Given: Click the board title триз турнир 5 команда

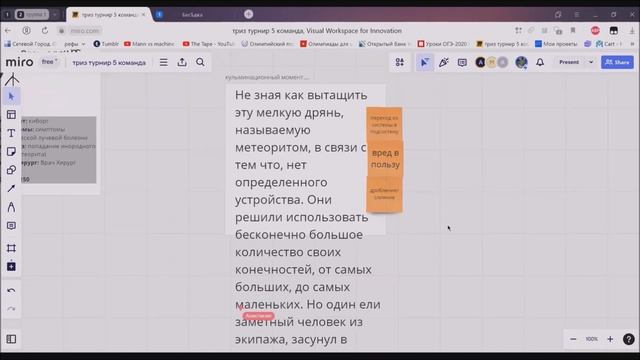Looking at the screenshot, I should tap(109, 62).
